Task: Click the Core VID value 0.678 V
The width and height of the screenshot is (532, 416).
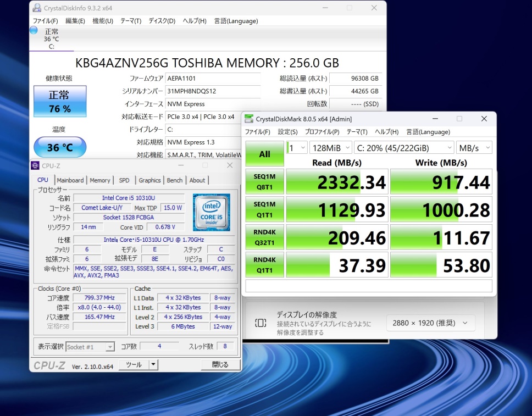Action: coord(165,227)
